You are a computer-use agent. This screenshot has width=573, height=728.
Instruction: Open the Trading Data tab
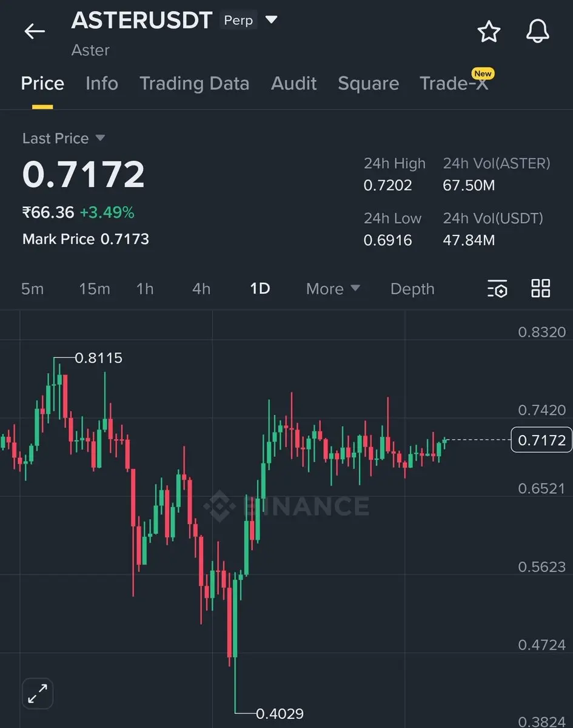coord(194,83)
